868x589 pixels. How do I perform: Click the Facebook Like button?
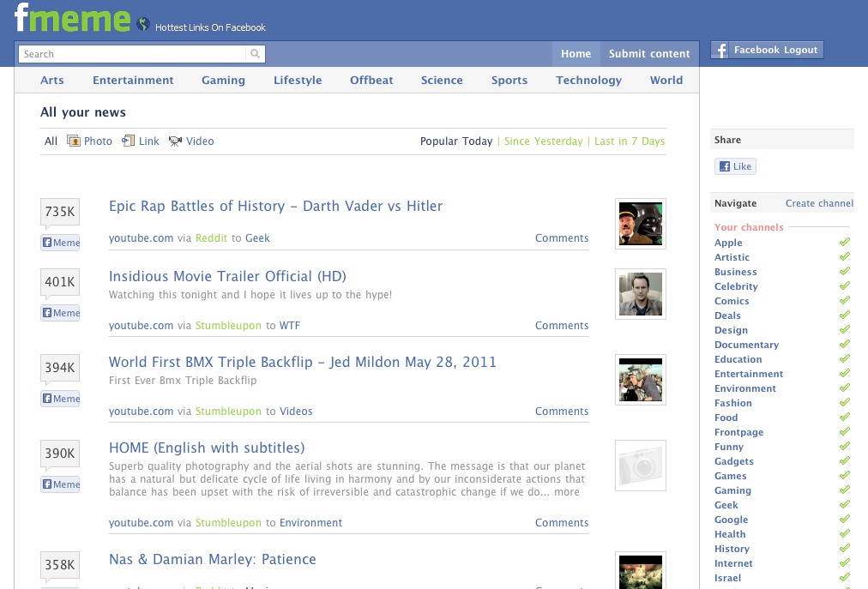point(735,166)
